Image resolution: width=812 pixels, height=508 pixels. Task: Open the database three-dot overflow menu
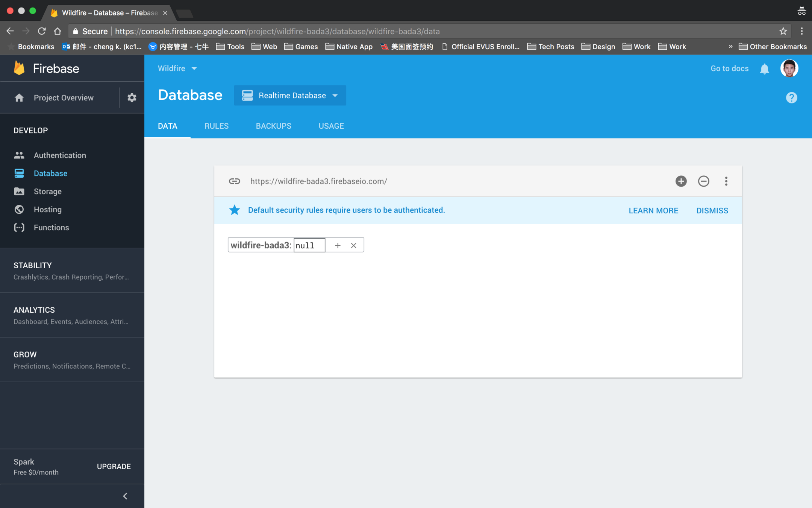pyautogui.click(x=726, y=181)
